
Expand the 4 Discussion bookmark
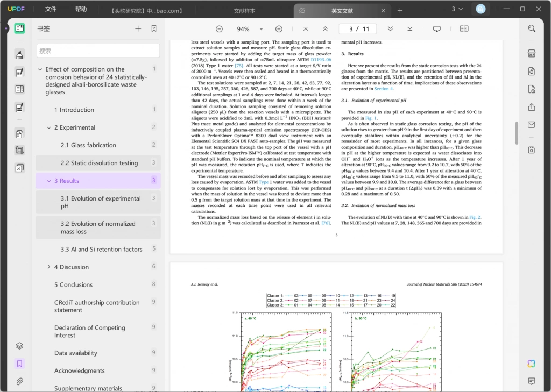click(49, 267)
